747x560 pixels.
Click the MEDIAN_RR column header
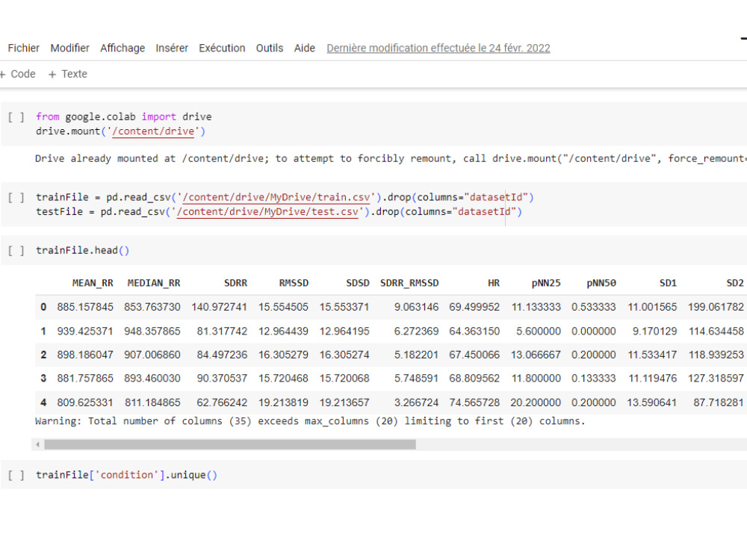point(154,283)
